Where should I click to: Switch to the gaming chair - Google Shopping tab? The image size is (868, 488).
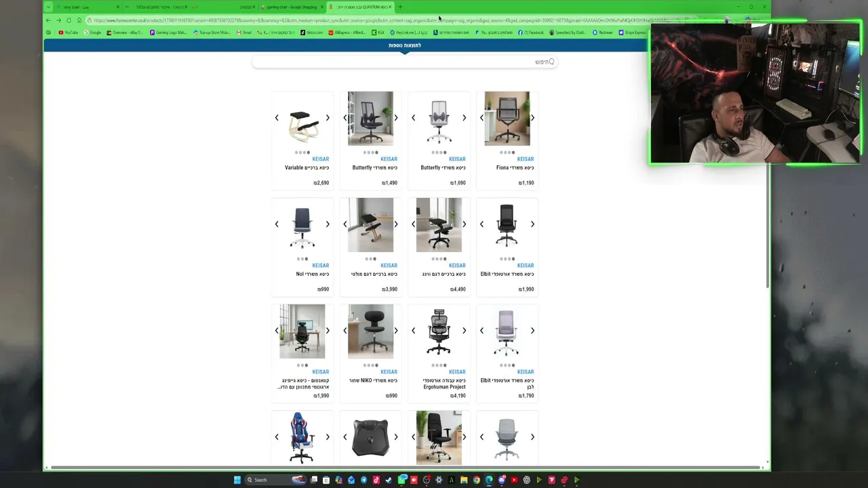(x=292, y=7)
